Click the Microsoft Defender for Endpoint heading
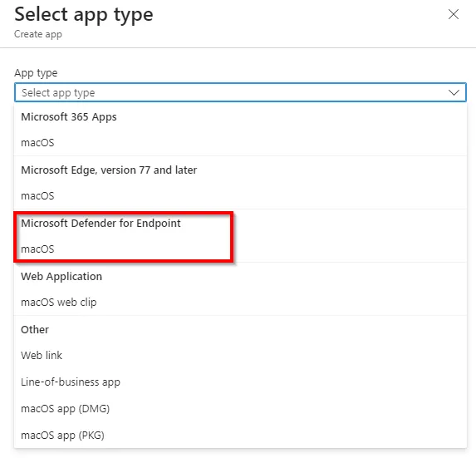Viewport: 476px width, 458px height. pyautogui.click(x=101, y=224)
